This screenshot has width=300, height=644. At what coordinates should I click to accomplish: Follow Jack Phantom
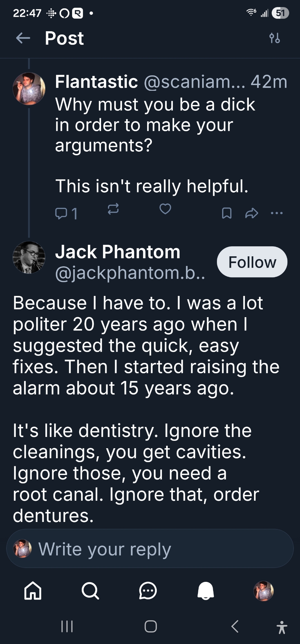252,262
